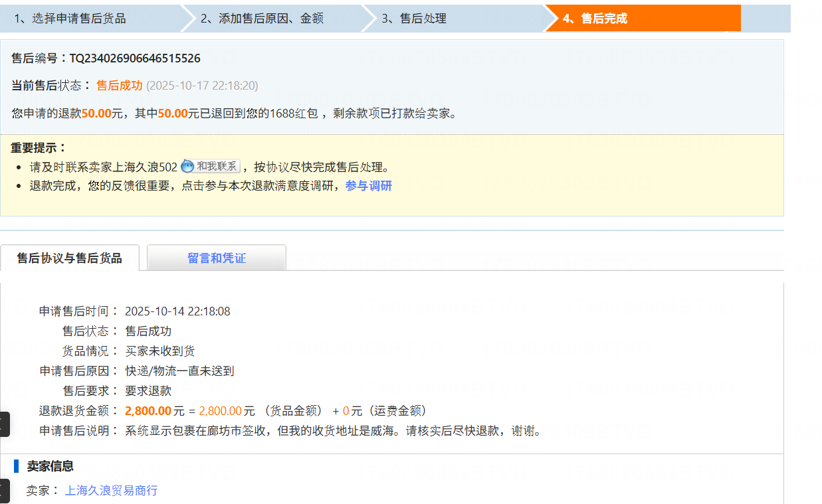Viewport: 822px width, 504px height.
Task: Switch to the 留言和凭证 tab
Action: pyautogui.click(x=217, y=258)
